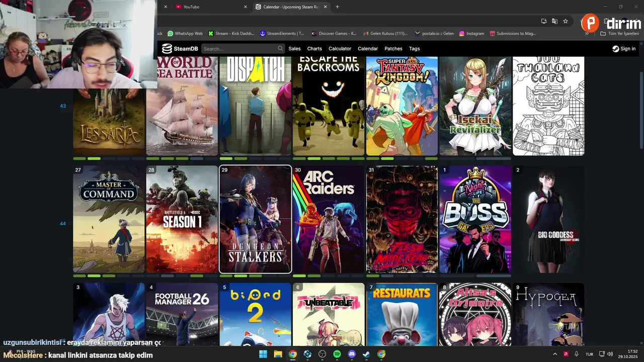Open the ARC Raiders card
Screen dimensions: 644x362
329,219
